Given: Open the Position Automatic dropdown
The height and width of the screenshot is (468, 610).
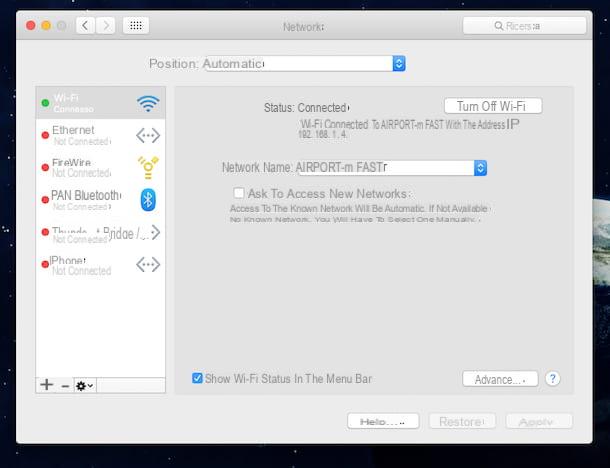Looking at the screenshot, I should 304,63.
